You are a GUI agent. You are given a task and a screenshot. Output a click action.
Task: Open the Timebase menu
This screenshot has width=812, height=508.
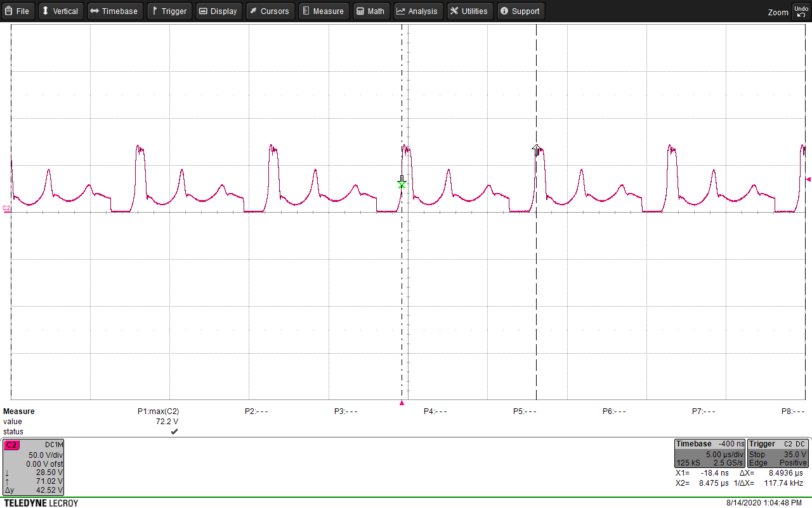point(114,11)
